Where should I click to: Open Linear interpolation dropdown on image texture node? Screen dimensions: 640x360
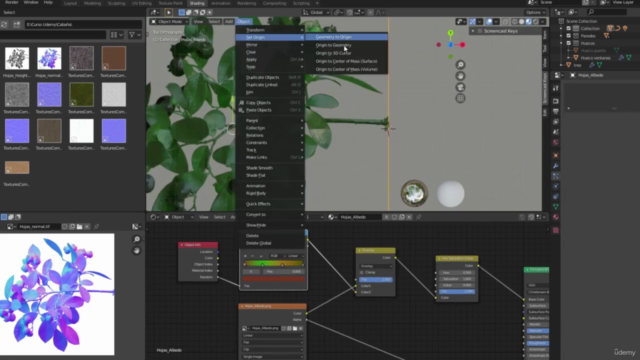pos(272,336)
